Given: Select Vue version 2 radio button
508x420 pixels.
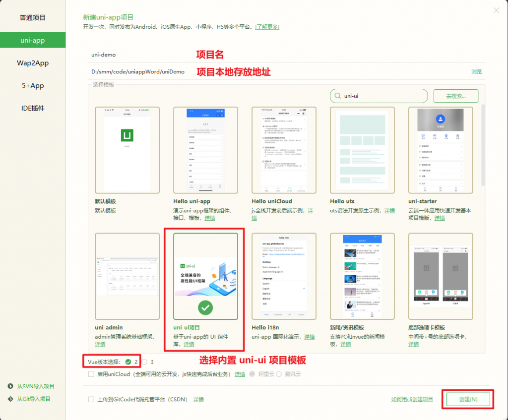Looking at the screenshot, I should click(x=128, y=361).
